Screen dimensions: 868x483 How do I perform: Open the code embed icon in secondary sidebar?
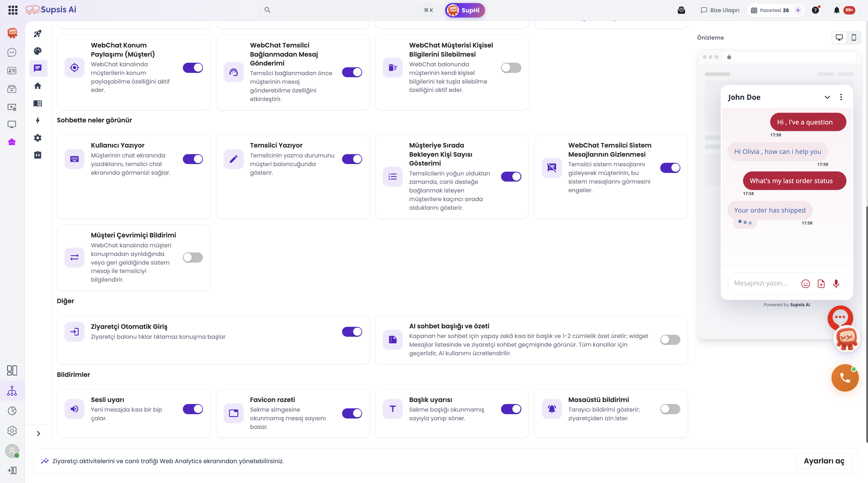[38, 155]
